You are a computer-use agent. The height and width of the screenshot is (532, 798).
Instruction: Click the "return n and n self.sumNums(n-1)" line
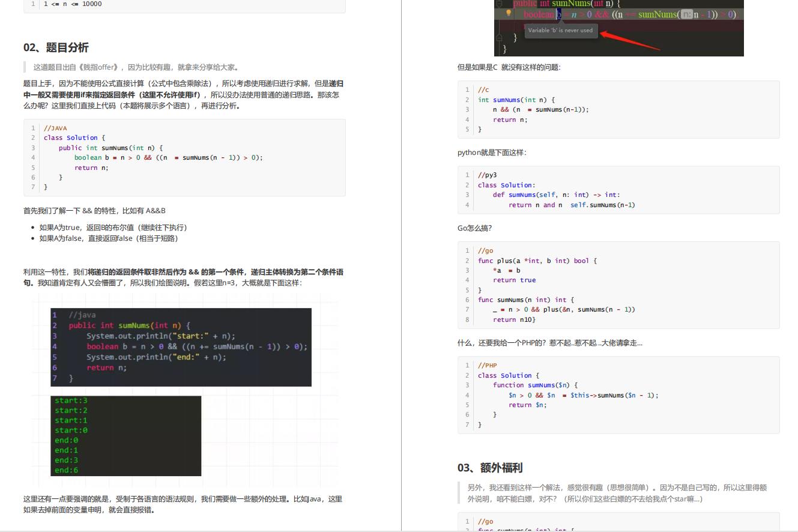point(572,205)
